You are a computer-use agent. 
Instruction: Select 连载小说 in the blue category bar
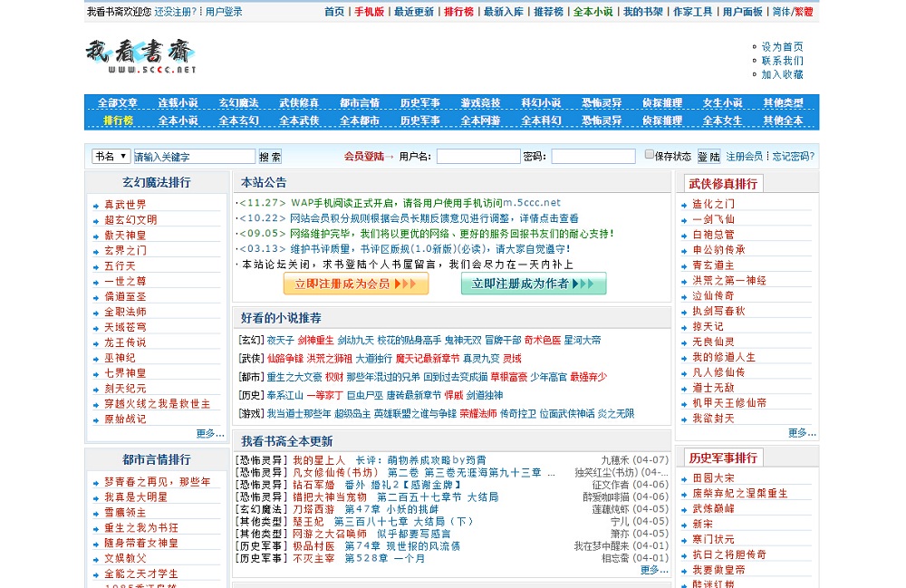click(178, 102)
